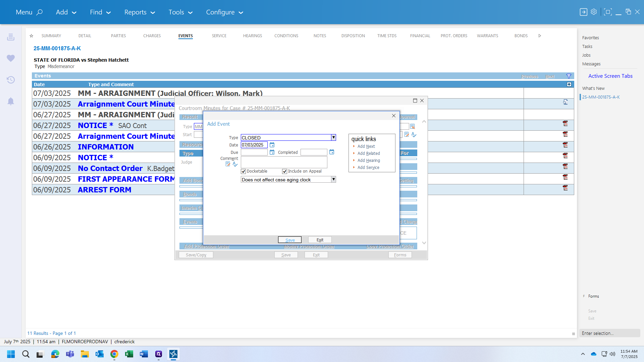The width and height of the screenshot is (644, 362).
Task: Click the Add Next quick link
Action: click(x=366, y=146)
